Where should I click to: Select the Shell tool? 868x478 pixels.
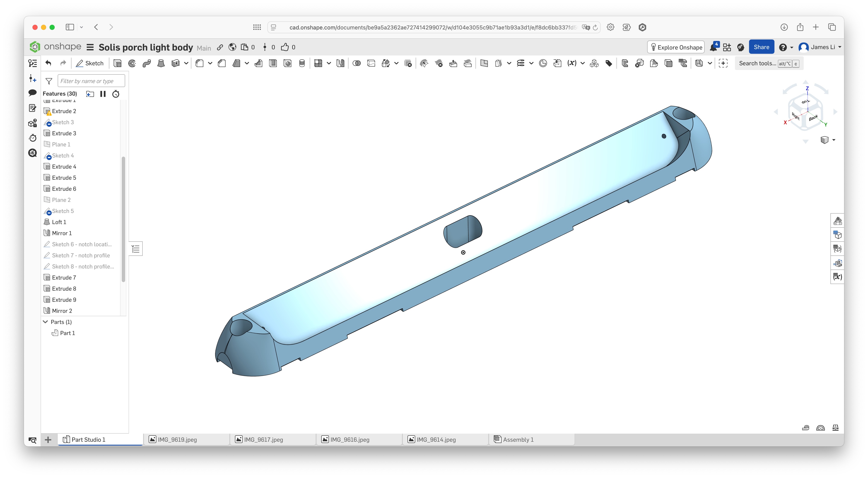coord(273,63)
